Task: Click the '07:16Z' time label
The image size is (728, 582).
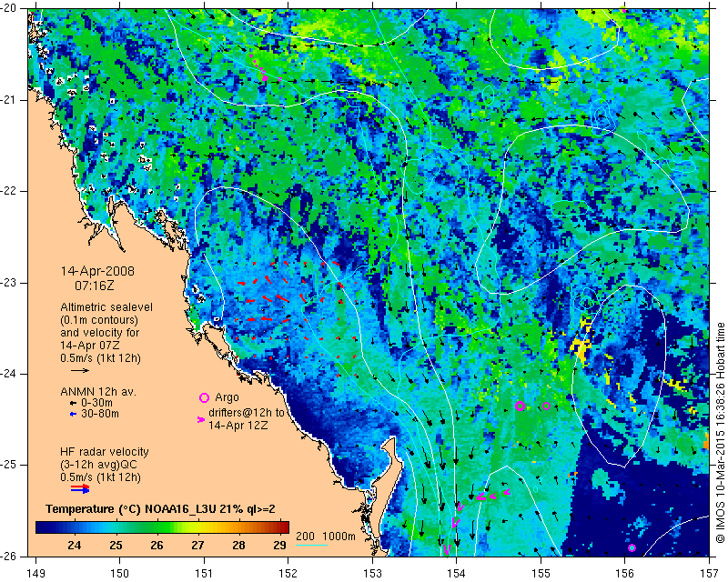Action: 95,286
